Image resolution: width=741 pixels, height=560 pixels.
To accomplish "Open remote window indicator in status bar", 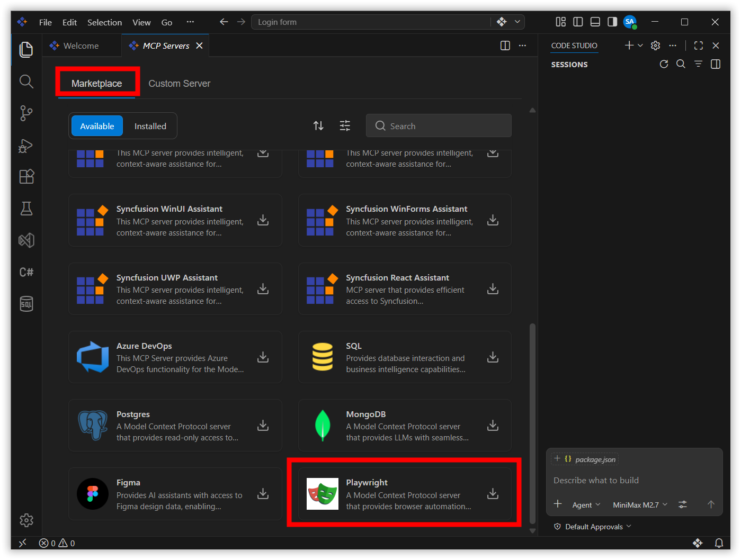I will tap(22, 543).
